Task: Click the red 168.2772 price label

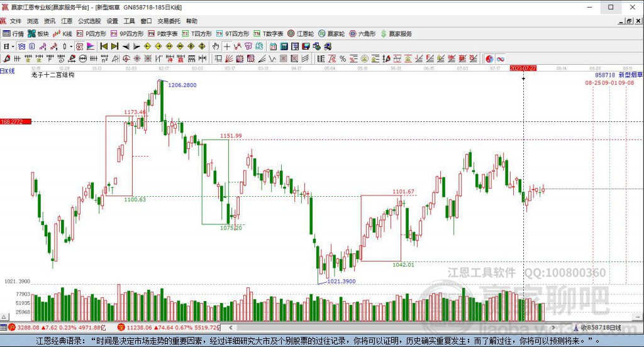Action: tap(16, 121)
